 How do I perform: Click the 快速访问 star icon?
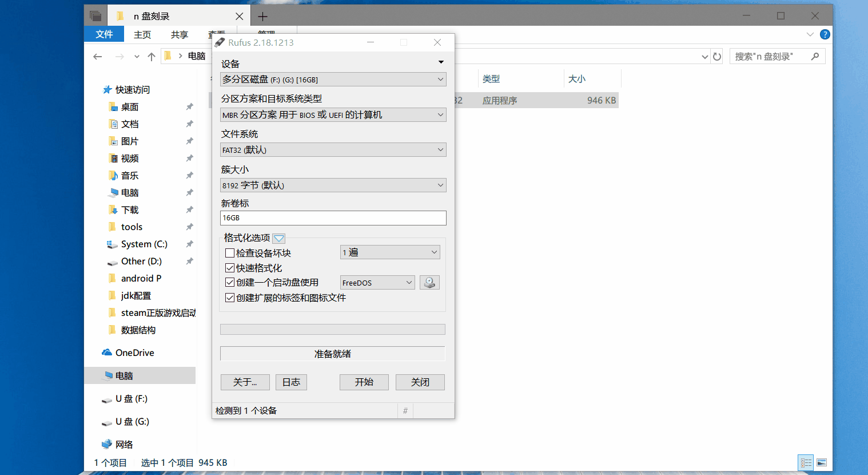107,89
